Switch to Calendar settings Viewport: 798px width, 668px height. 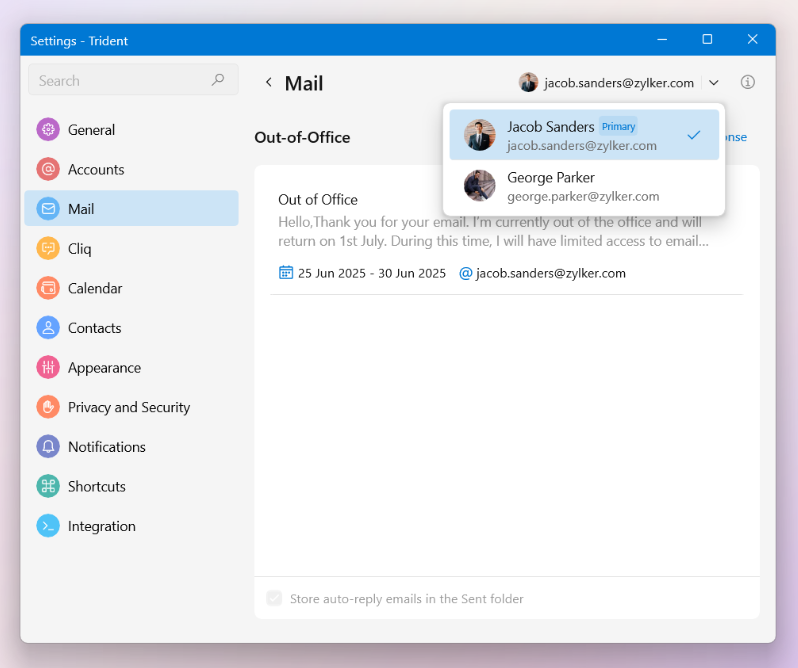coord(131,288)
